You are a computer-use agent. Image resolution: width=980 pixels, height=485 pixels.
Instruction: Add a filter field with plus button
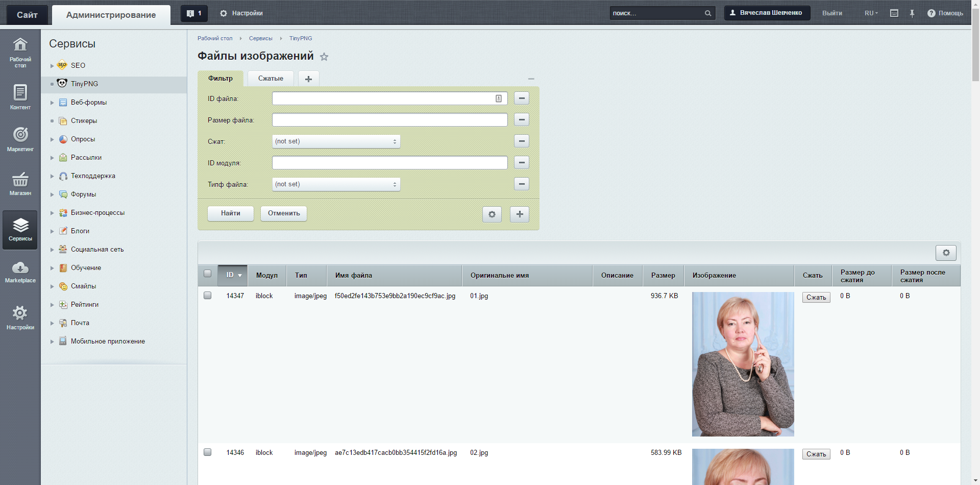520,214
